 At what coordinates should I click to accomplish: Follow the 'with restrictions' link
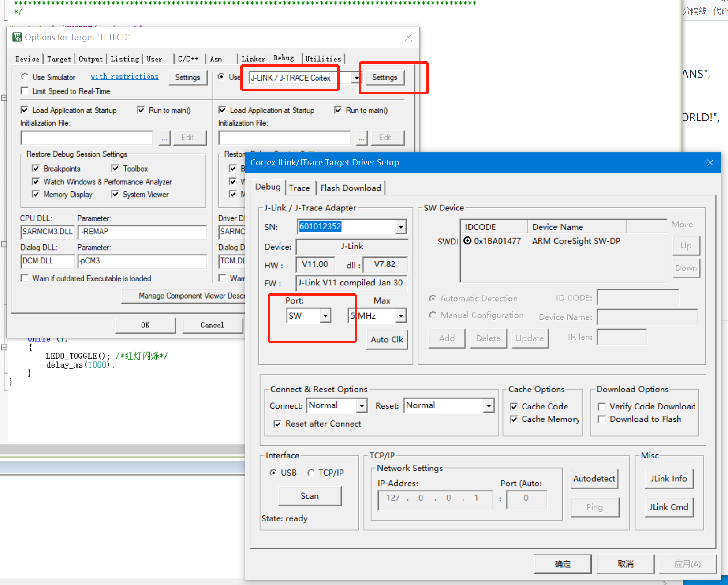(x=124, y=76)
